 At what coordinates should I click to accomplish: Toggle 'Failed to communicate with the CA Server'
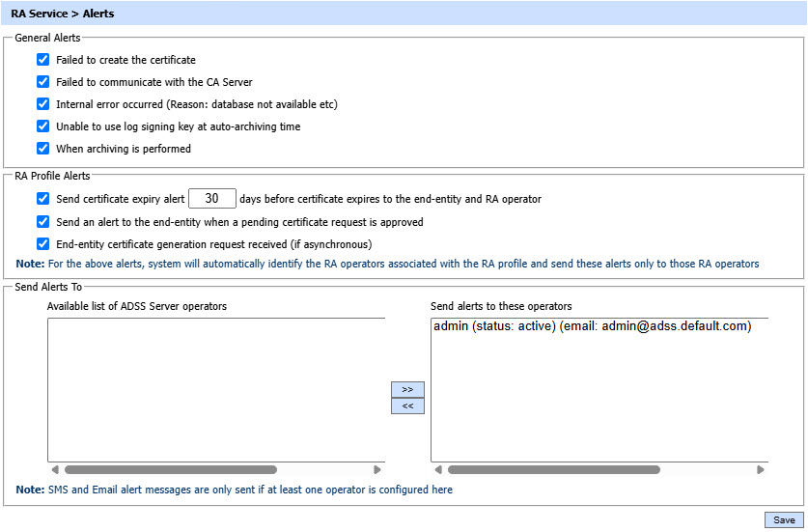42,82
